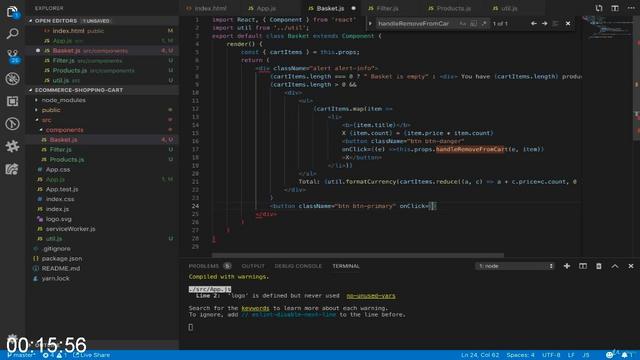This screenshot has height=360, width=640.
Task: Open App.css in file tree
Action: tap(58, 169)
